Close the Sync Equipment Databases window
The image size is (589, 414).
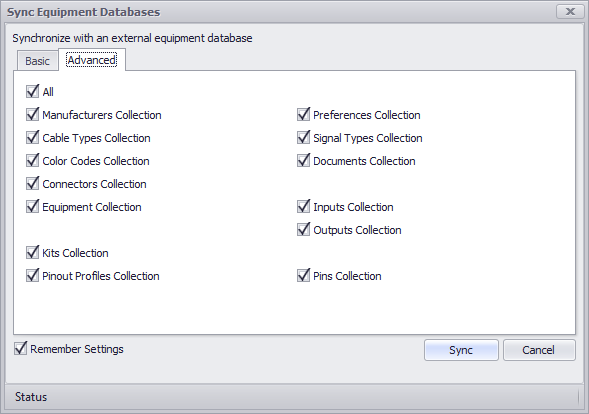click(570, 12)
